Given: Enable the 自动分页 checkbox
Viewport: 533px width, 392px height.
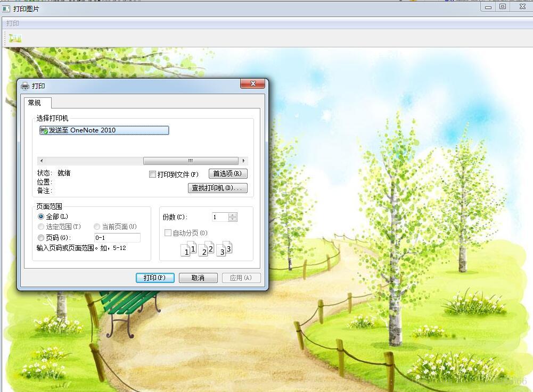Looking at the screenshot, I should 168,232.
